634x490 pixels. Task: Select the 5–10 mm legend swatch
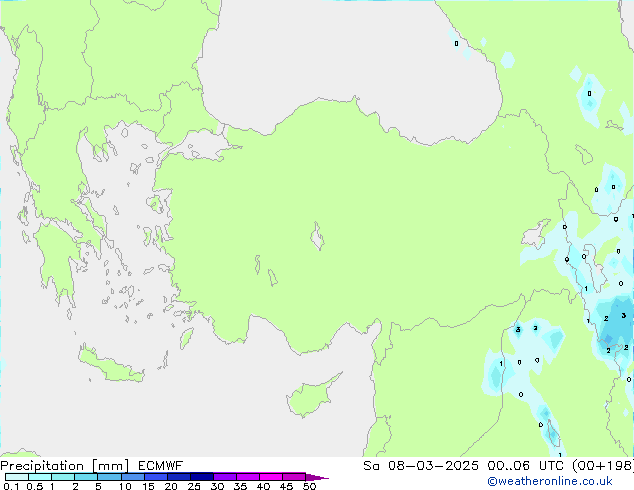(109, 477)
